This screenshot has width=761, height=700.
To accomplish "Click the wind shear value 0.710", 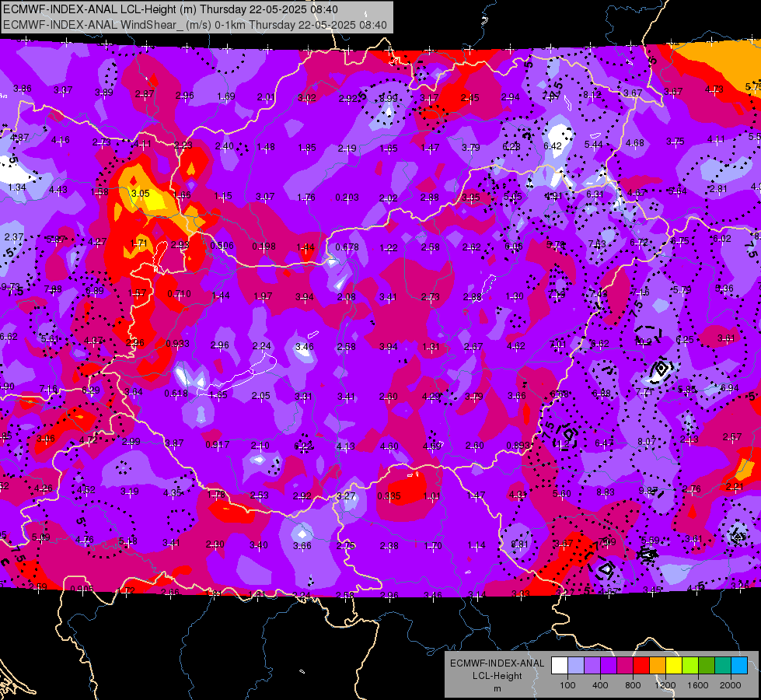I will (x=179, y=294).
